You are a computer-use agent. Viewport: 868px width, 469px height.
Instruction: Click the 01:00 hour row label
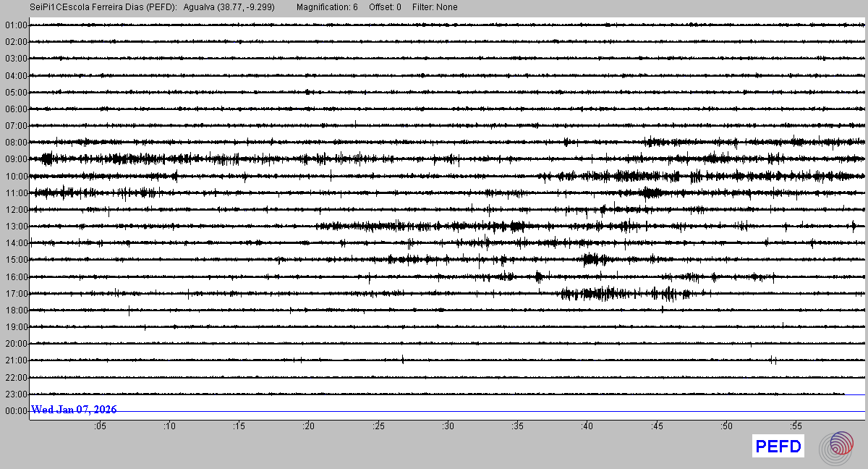click(x=16, y=25)
